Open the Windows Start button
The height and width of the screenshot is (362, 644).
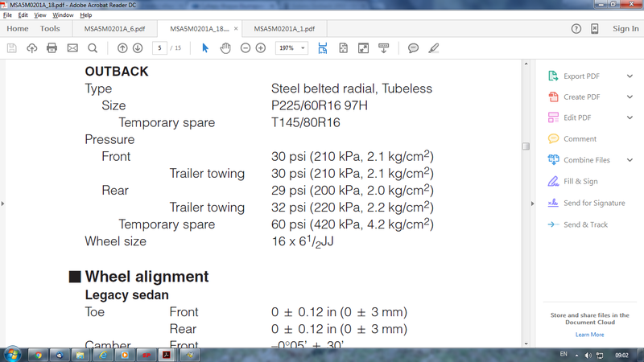click(x=12, y=355)
